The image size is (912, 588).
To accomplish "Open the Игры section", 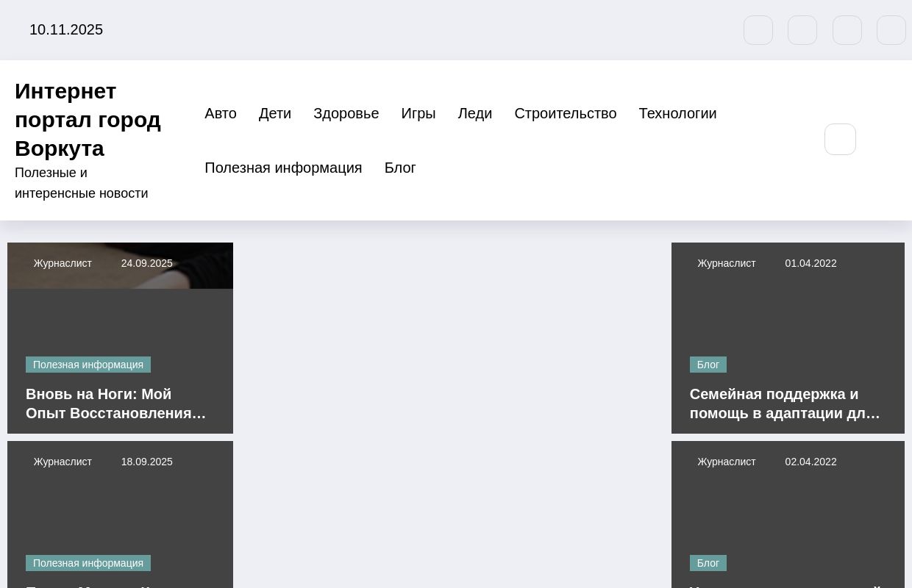I will [x=418, y=113].
